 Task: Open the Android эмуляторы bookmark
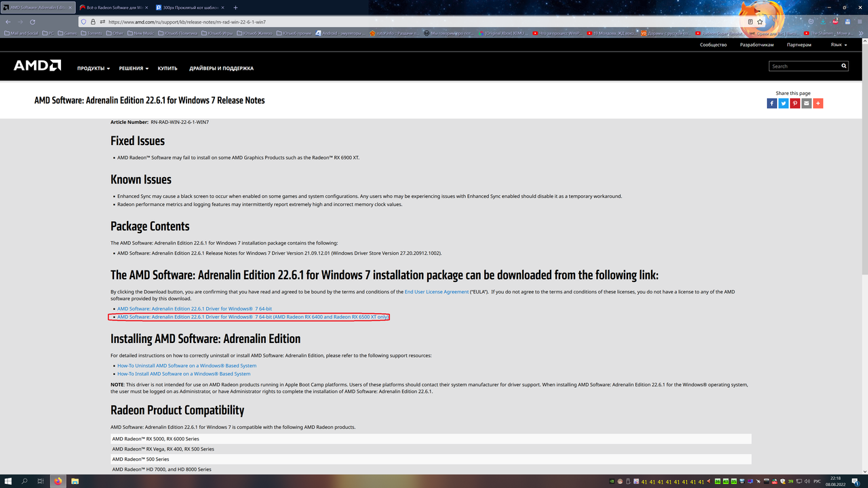pyautogui.click(x=341, y=33)
